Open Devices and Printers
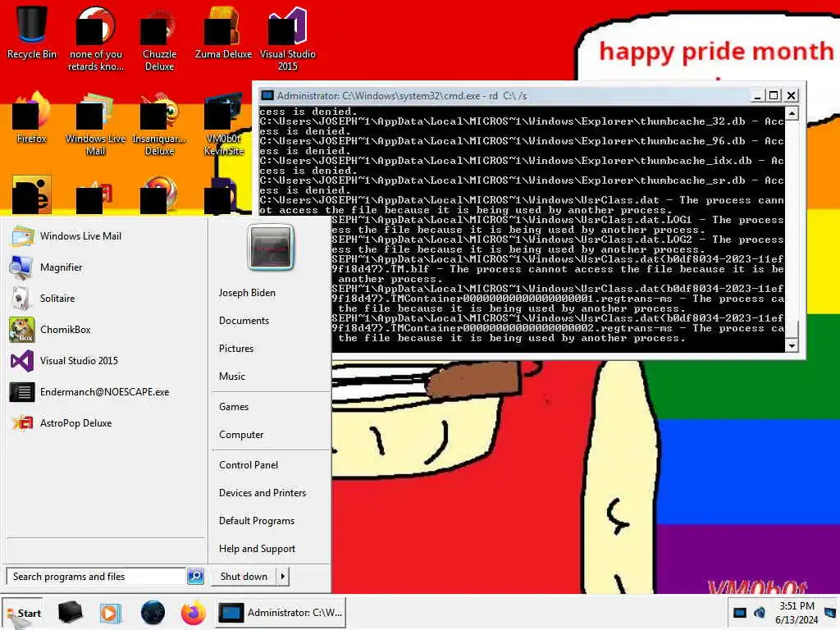Screen dimensions: 840x630 point(262,493)
